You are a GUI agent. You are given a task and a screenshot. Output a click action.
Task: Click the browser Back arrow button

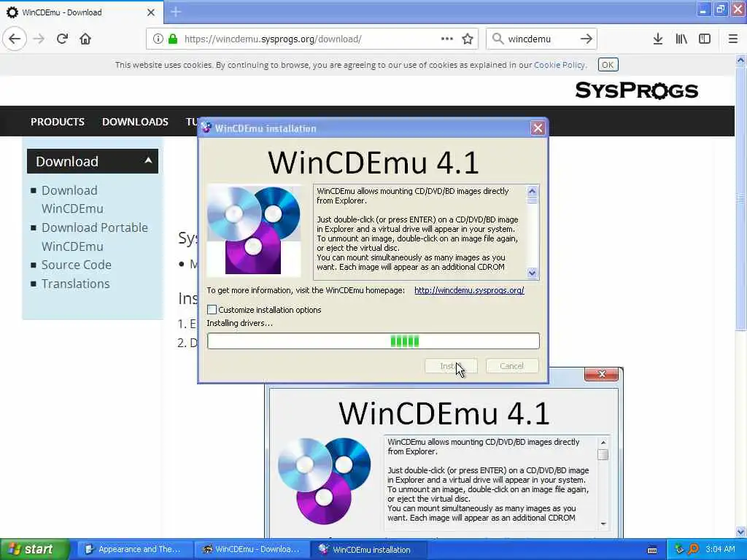(x=15, y=39)
